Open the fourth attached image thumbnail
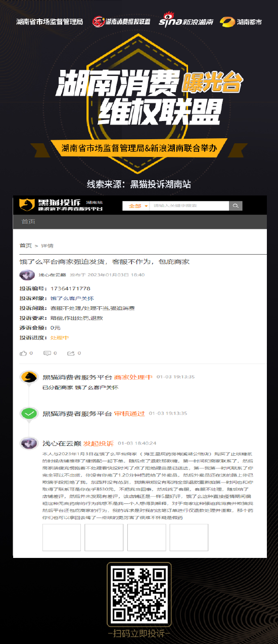 pyautogui.click(x=189, y=537)
